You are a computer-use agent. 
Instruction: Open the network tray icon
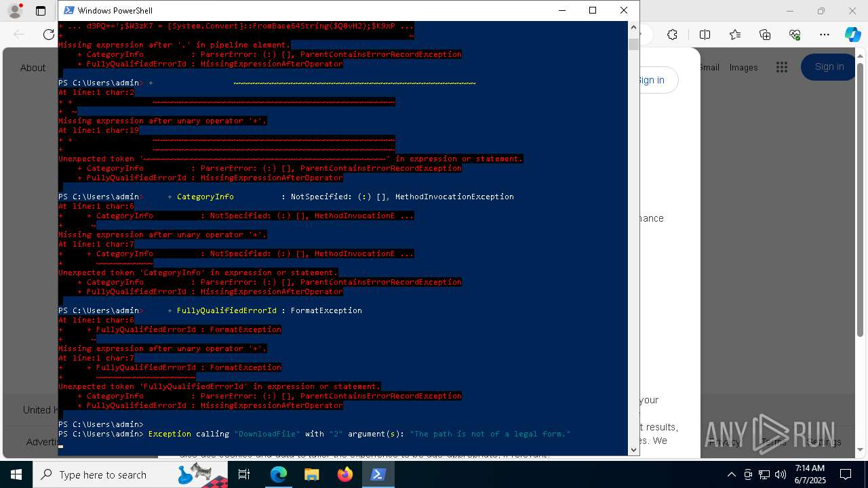764,474
